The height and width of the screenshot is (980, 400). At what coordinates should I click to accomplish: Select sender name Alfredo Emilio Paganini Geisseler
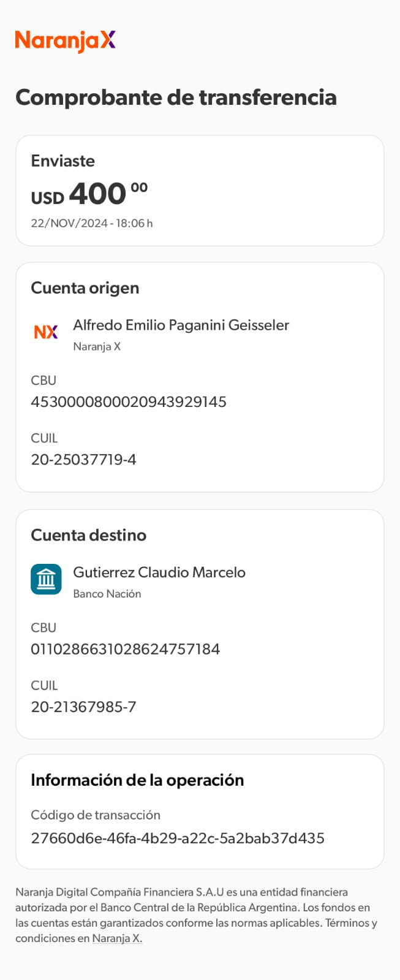(x=181, y=325)
